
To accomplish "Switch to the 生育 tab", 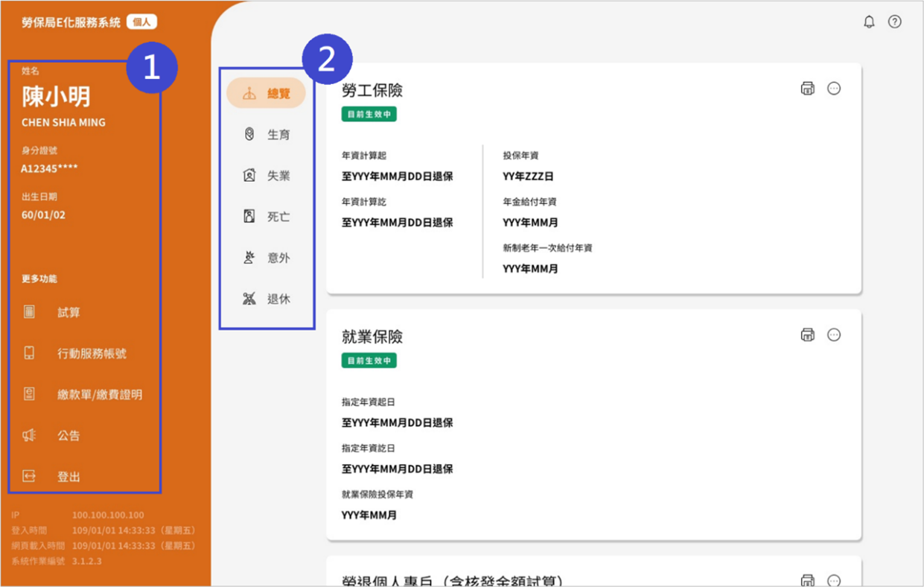I will click(267, 135).
